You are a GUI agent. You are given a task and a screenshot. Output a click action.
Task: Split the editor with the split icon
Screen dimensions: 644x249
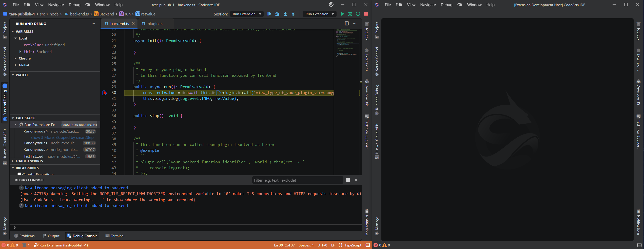click(347, 24)
